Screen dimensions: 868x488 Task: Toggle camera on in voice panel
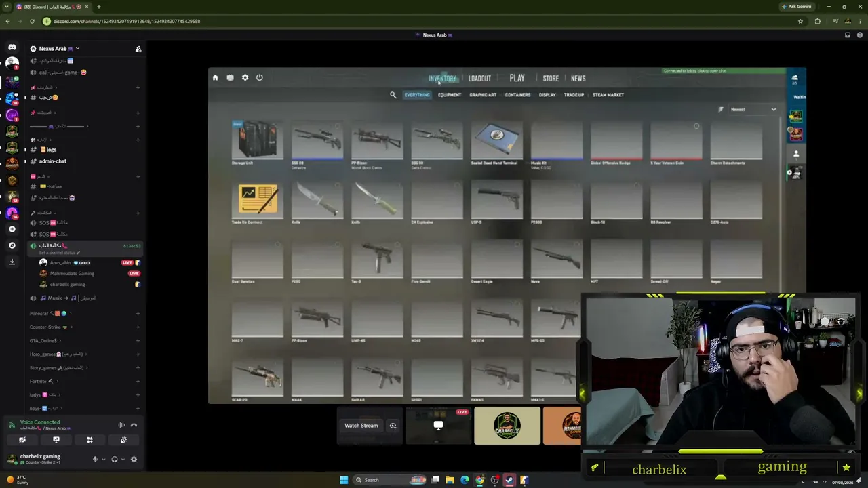tap(22, 440)
